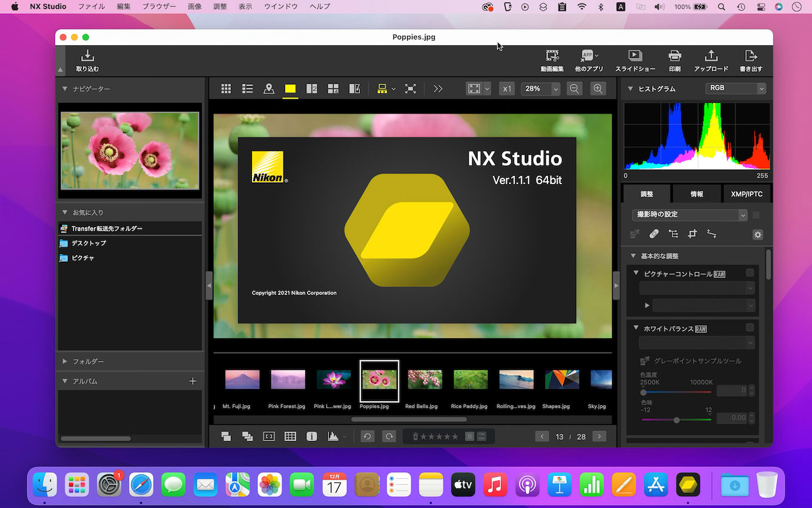Image resolution: width=812 pixels, height=508 pixels.
Task: Rotate the image counterclockwise
Action: [x=368, y=437]
